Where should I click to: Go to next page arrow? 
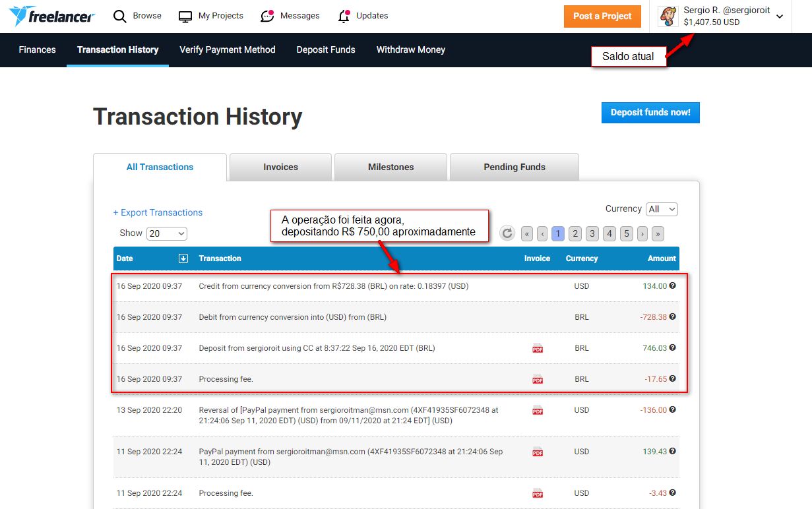642,233
